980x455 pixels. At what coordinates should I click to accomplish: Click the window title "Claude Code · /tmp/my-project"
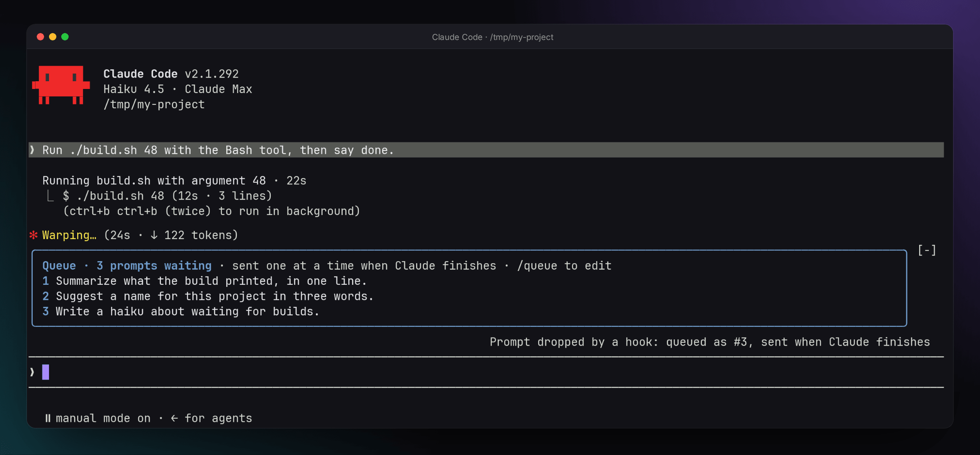tap(492, 37)
